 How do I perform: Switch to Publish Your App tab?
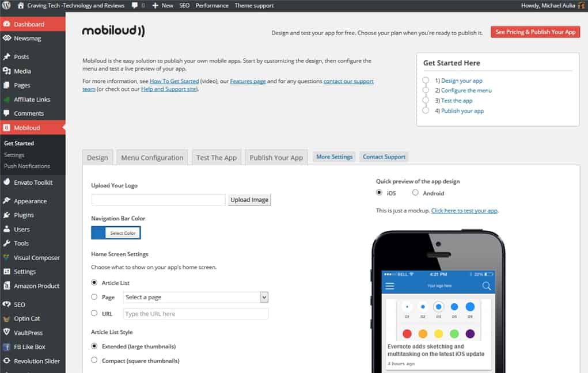[276, 158]
